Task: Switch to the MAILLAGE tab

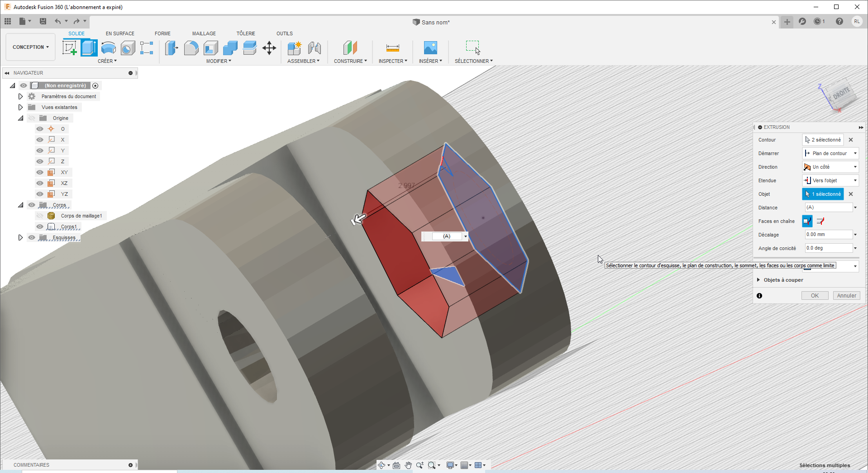Action: click(x=204, y=33)
